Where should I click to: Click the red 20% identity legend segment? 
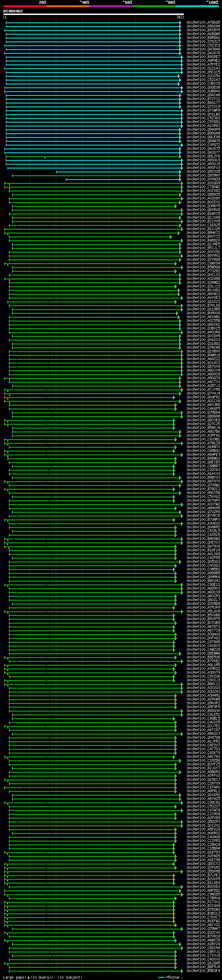click(x=25, y=6)
